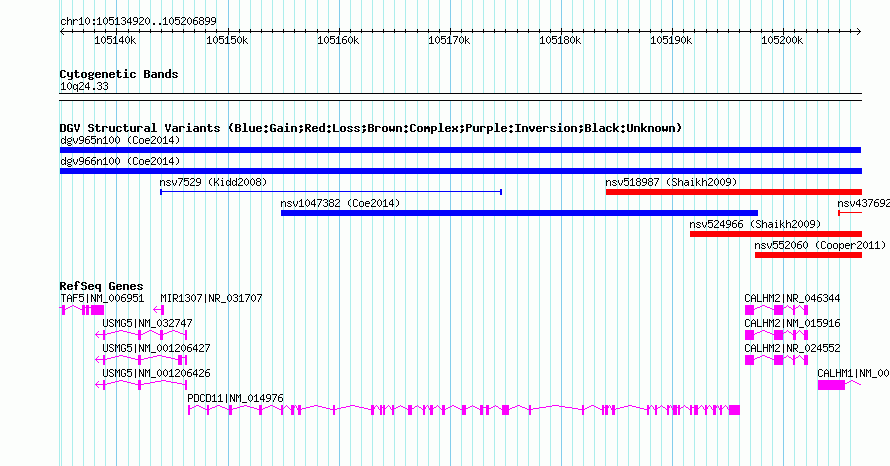Click the nsv518987 (Shaikh2009) label
The image size is (890, 466).
tap(671, 182)
